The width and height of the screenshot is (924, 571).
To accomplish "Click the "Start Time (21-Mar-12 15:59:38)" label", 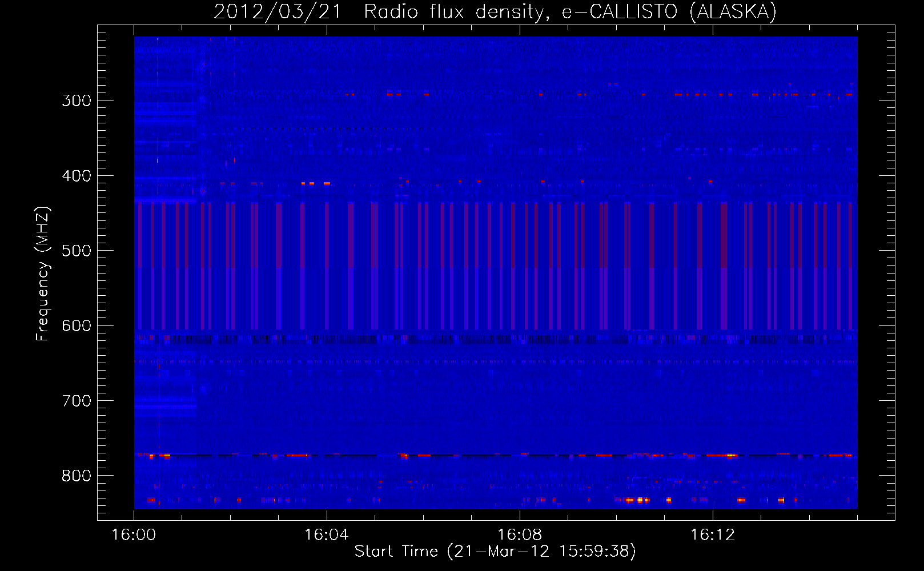I will click(495, 552).
